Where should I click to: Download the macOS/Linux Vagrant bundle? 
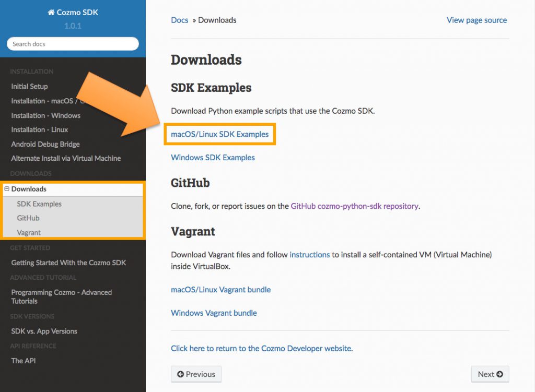pos(220,290)
